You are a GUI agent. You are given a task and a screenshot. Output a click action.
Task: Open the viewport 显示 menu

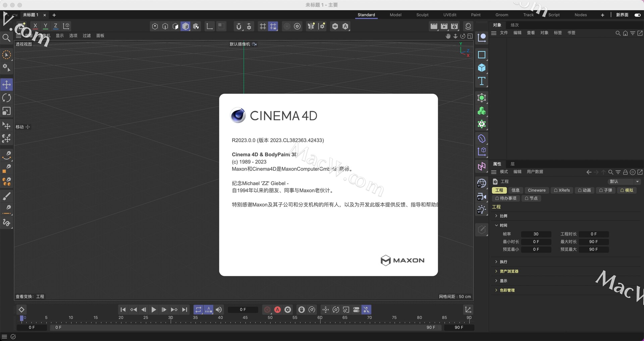60,36
